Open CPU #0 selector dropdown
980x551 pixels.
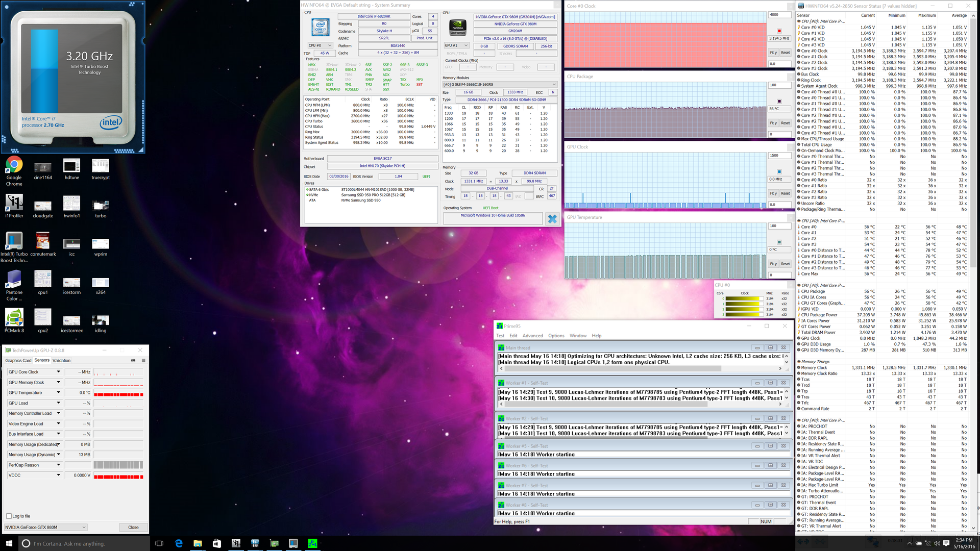click(320, 45)
